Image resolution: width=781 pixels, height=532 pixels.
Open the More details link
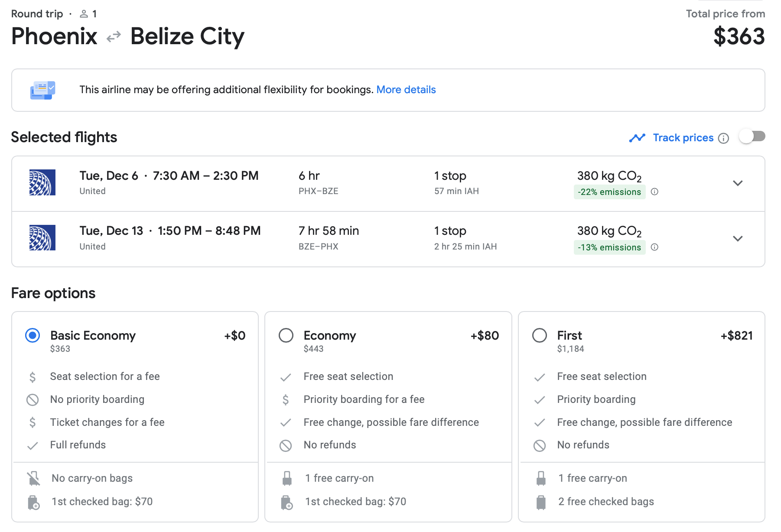[406, 90]
